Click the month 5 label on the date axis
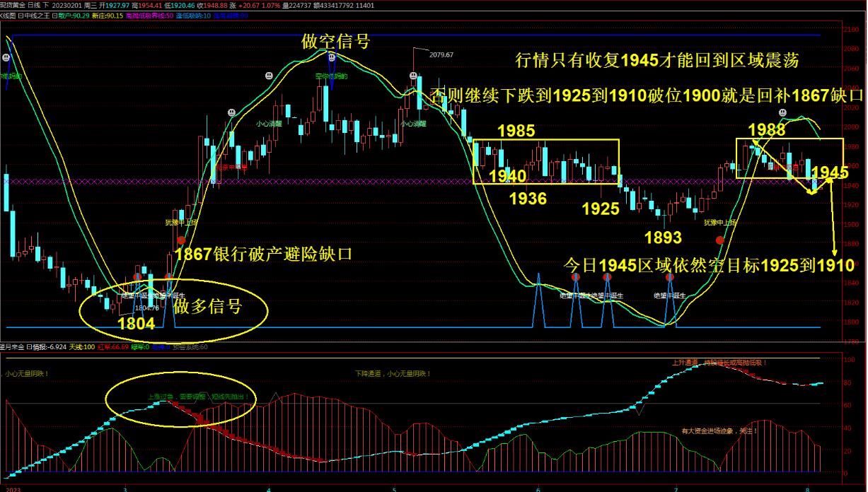 (x=395, y=488)
